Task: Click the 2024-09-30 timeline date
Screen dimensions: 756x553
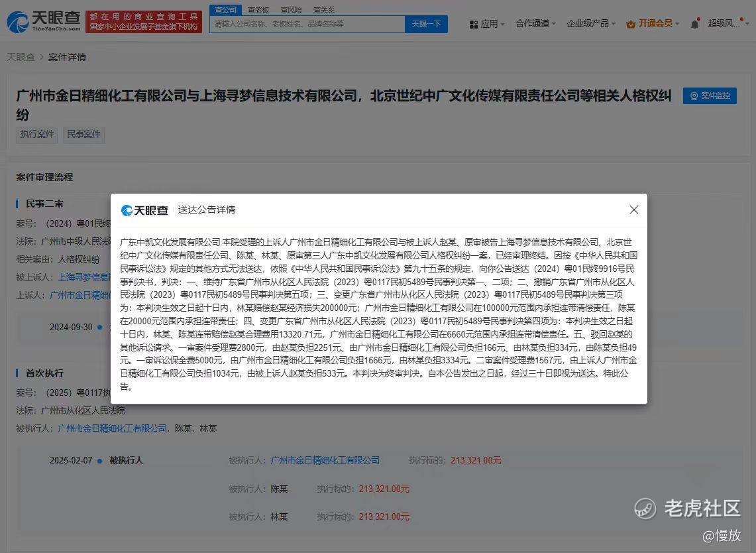Action: (71, 327)
